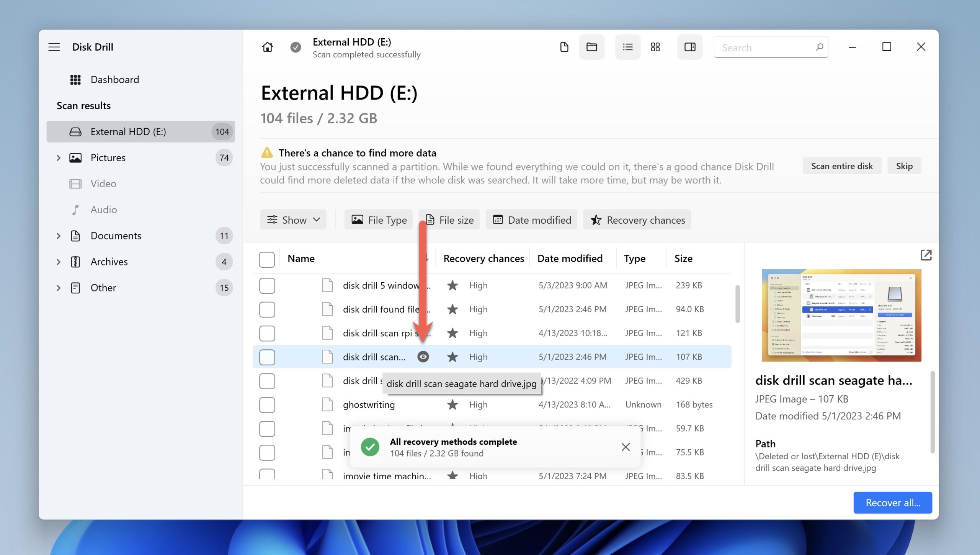Switch to folder view icon

[591, 47]
